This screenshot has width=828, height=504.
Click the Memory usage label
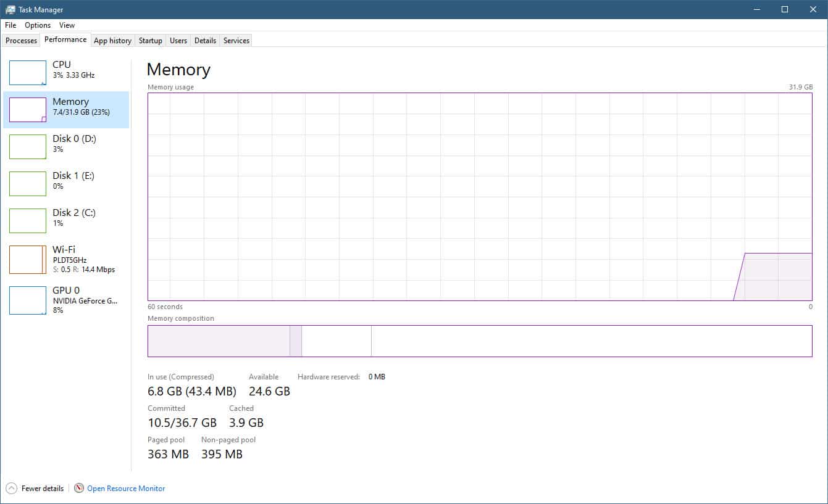(170, 87)
